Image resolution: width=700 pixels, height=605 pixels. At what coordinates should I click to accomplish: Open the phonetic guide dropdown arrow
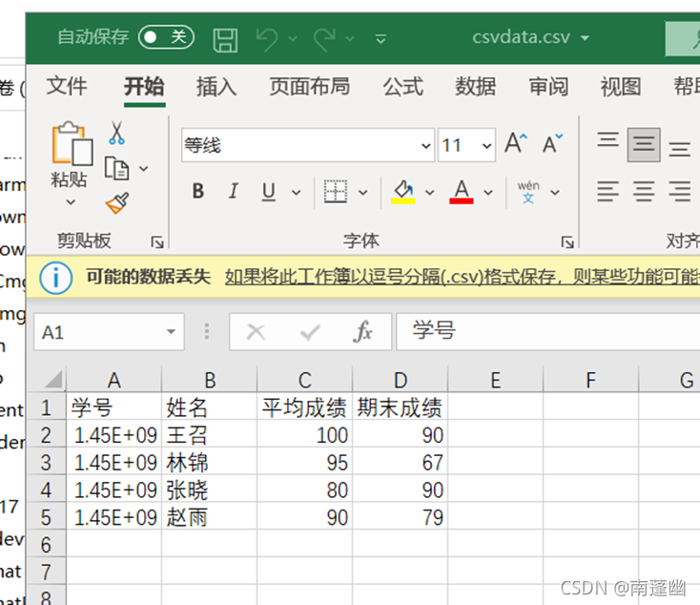click(x=555, y=193)
